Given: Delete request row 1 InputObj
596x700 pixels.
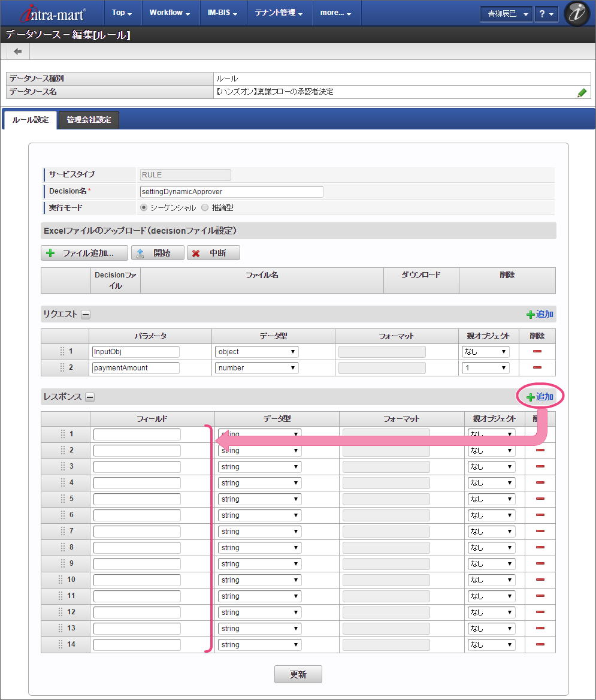Looking at the screenshot, I should click(x=537, y=352).
